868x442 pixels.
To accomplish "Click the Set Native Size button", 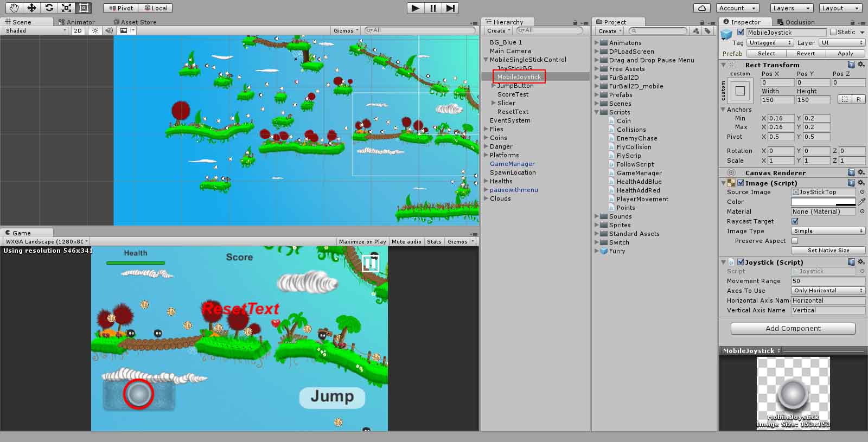I will coord(828,251).
